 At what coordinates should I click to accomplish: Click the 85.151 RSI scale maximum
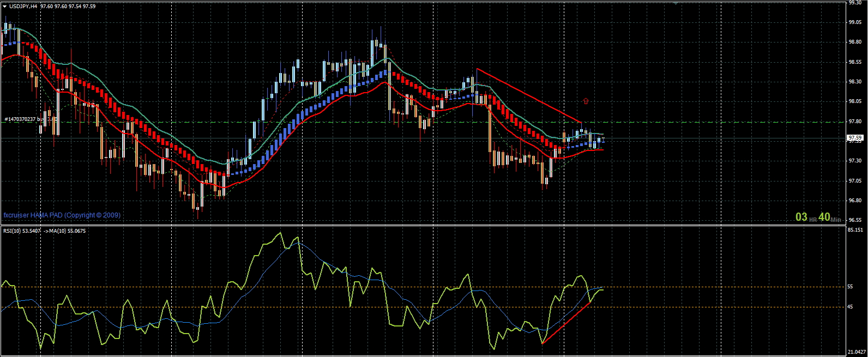click(855, 230)
